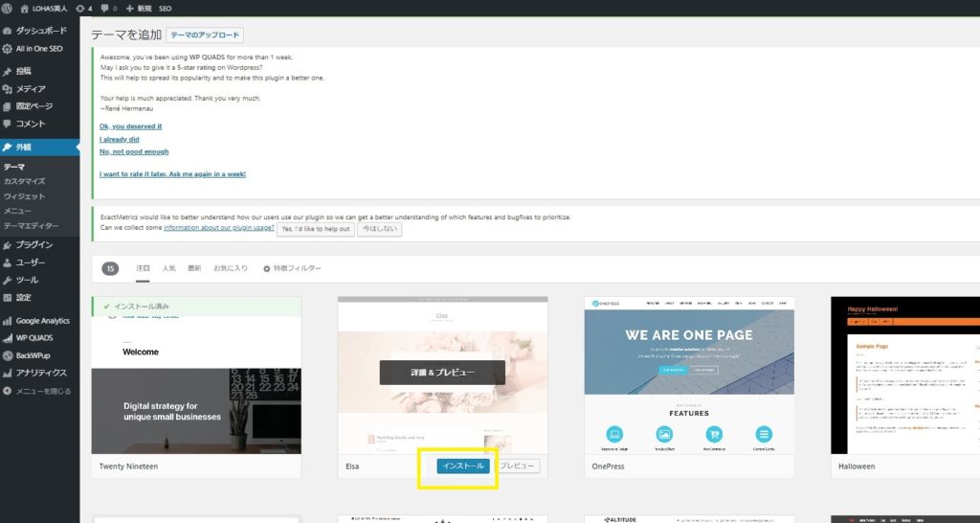Viewport: 980px width, 523px height.
Task: Open updates indicator showing 4
Action: pyautogui.click(x=84, y=8)
